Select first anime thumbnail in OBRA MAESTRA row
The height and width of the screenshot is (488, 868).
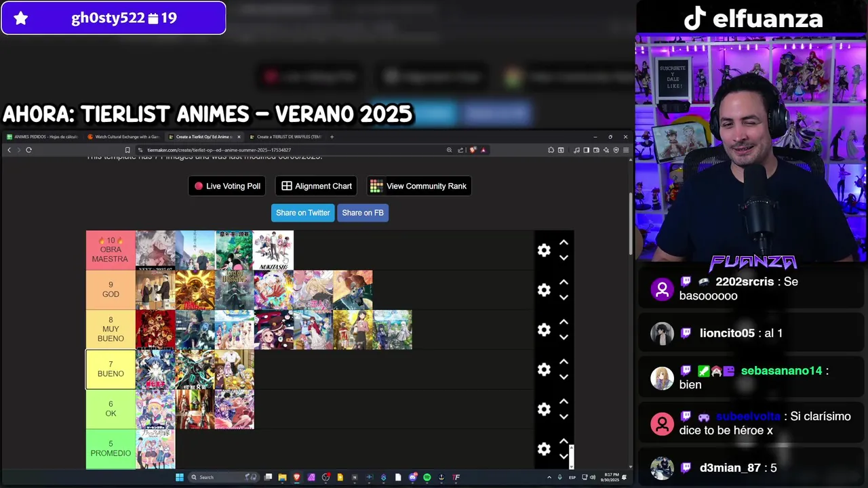pos(155,250)
